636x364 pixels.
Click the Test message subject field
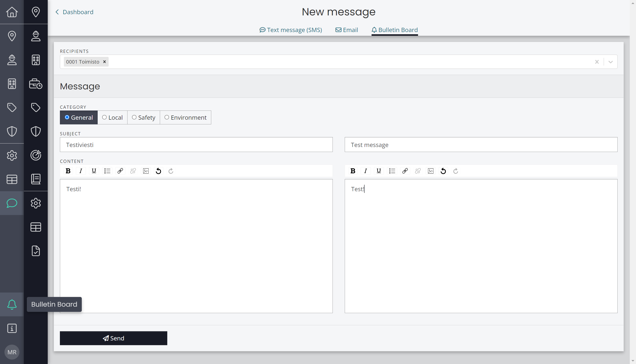click(x=481, y=145)
